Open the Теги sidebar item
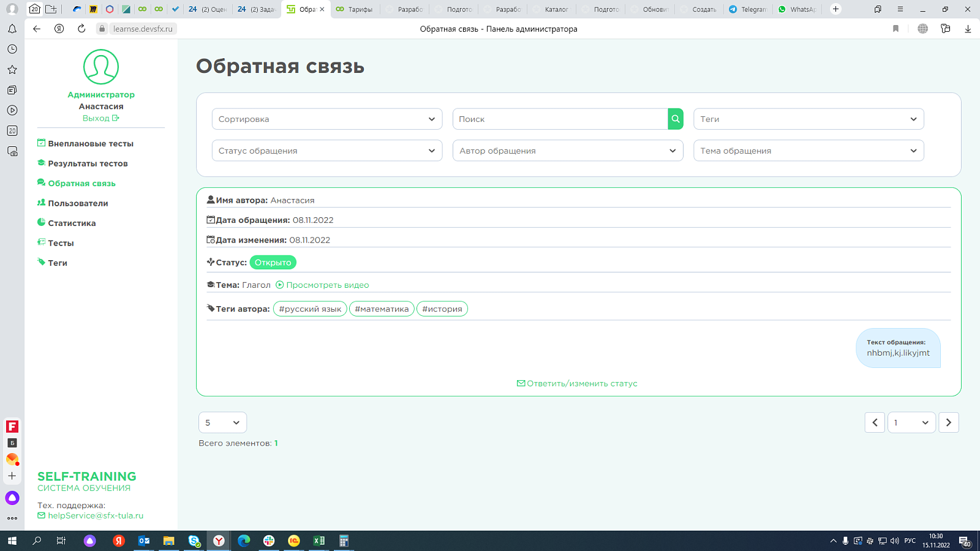This screenshot has width=980, height=551. [58, 263]
